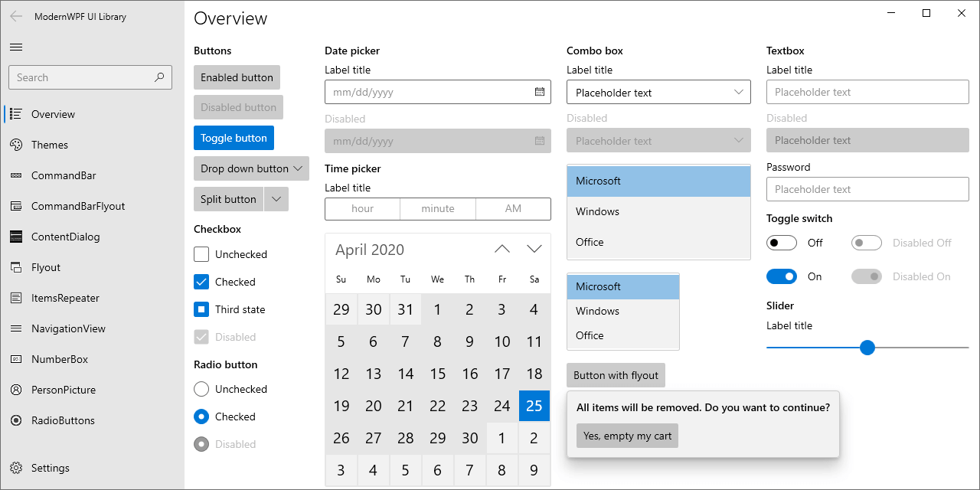Open the Themes page via palette icon
The height and width of the screenshot is (490, 980).
click(x=16, y=145)
